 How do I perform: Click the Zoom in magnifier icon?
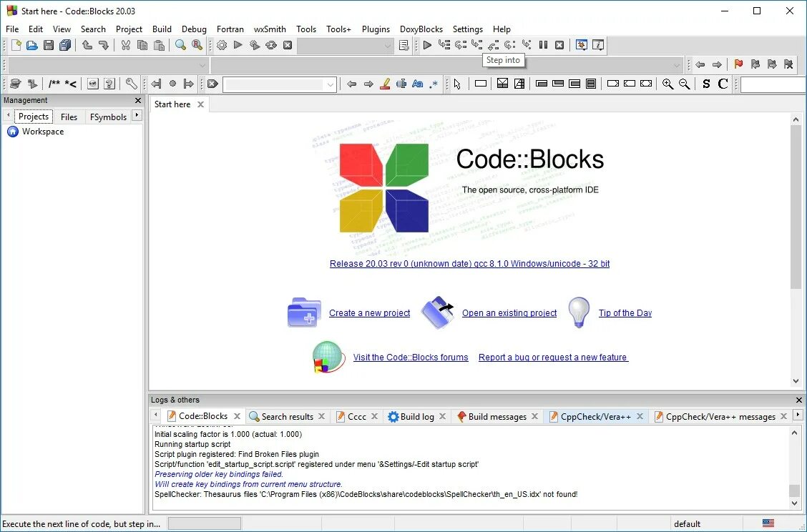pos(667,84)
